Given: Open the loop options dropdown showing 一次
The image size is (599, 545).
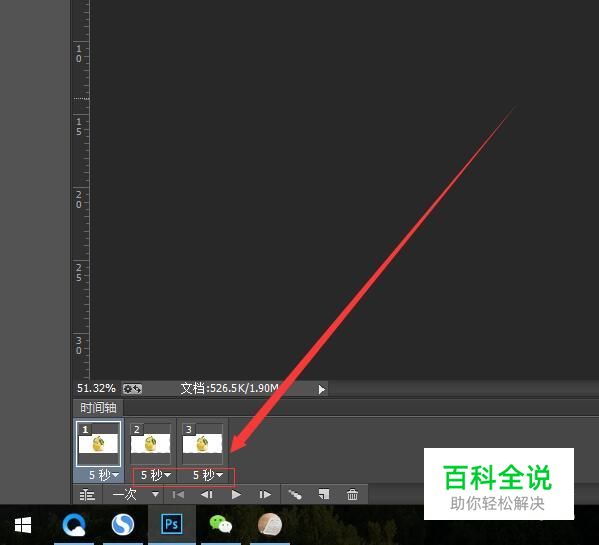Looking at the screenshot, I should 135,495.
